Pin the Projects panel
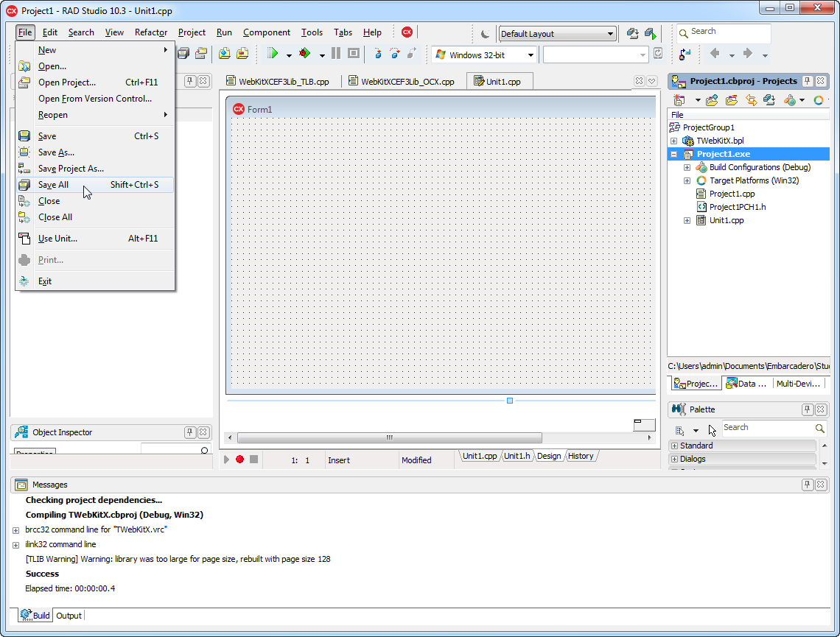 click(807, 81)
